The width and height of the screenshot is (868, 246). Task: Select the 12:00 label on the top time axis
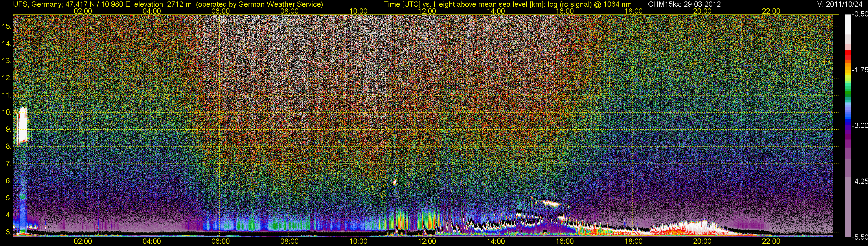point(427,11)
